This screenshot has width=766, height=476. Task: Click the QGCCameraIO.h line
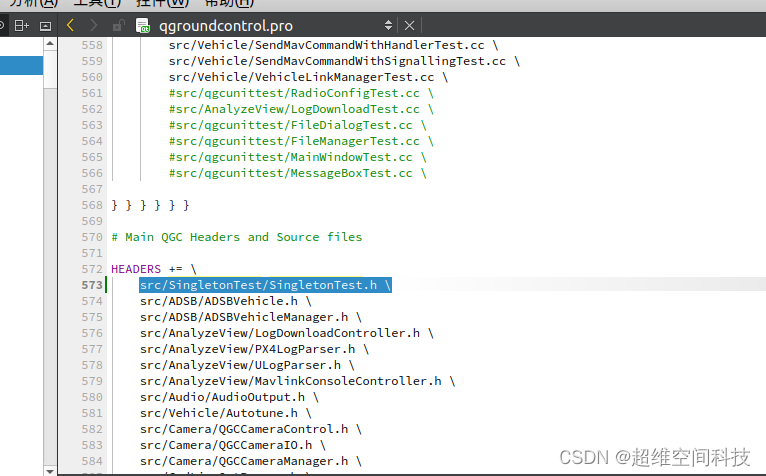tap(233, 445)
